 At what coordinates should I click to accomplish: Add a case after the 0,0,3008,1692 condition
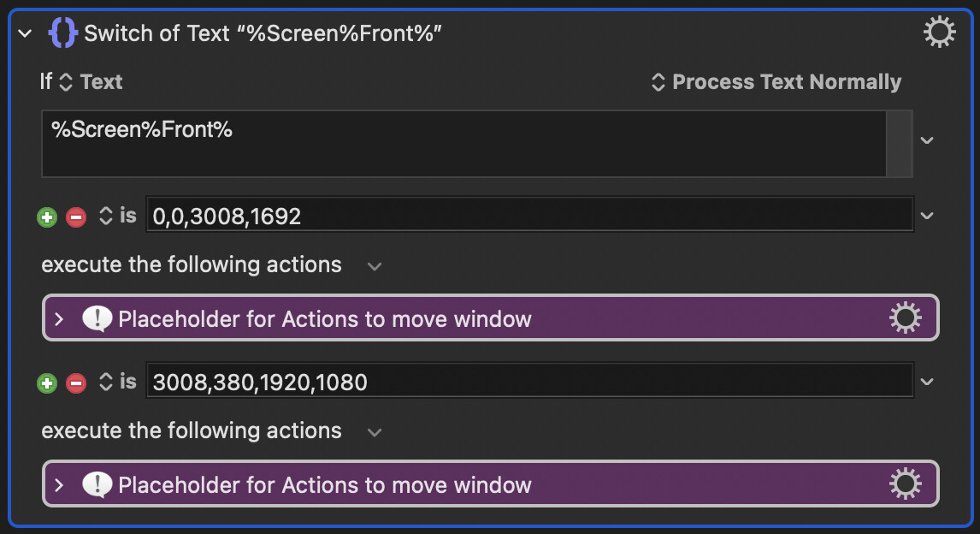pyautogui.click(x=47, y=217)
